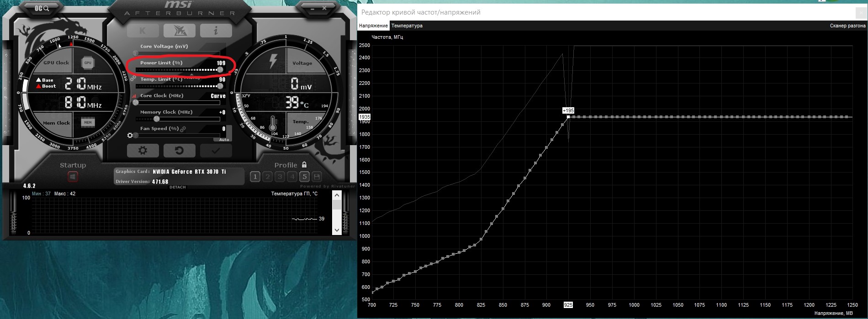Image resolution: width=868 pixels, height=319 pixels.
Task: Click the Мин : 37 readout
Action: (41, 193)
